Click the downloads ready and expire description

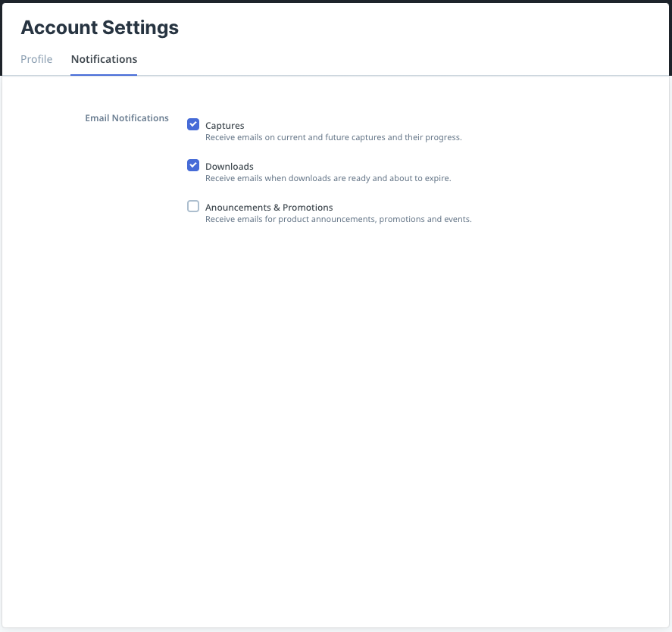pyautogui.click(x=328, y=179)
